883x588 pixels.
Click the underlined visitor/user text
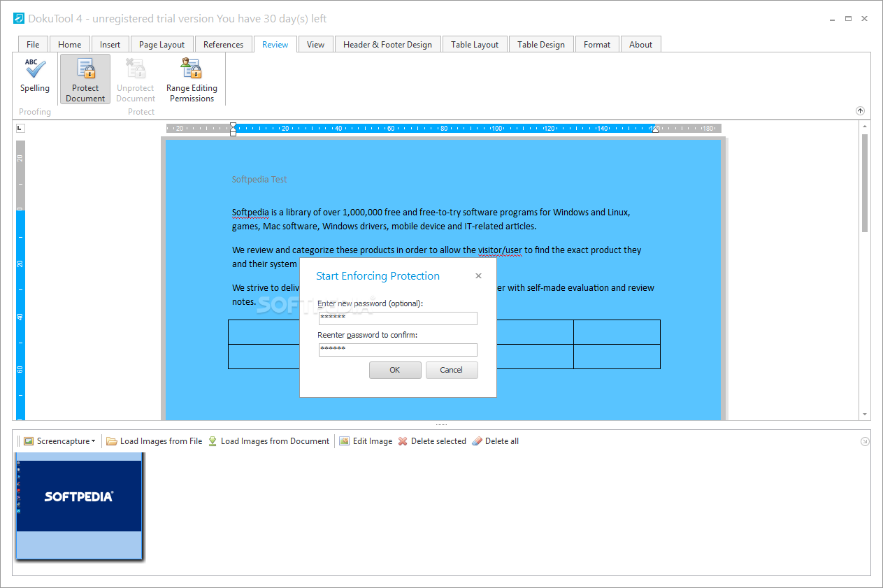click(500, 250)
